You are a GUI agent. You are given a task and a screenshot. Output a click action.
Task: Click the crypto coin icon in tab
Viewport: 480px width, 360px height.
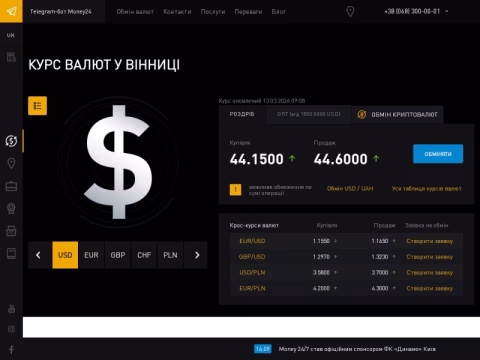(362, 114)
